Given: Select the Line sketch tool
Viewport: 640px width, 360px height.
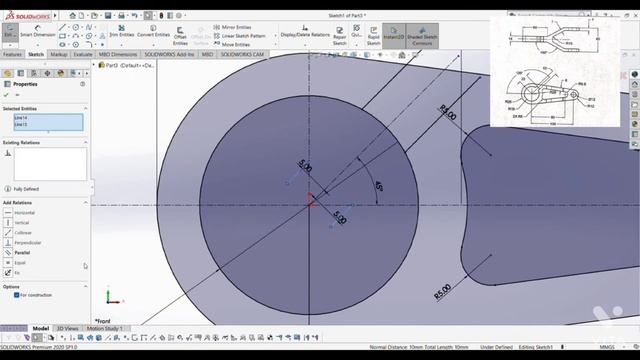Looking at the screenshot, I should point(62,27).
